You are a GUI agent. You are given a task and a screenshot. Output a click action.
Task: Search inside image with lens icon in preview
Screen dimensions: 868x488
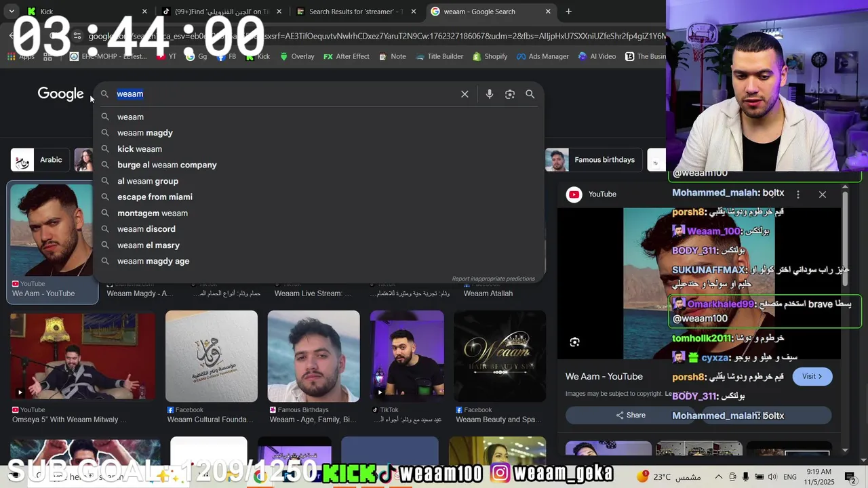click(574, 342)
